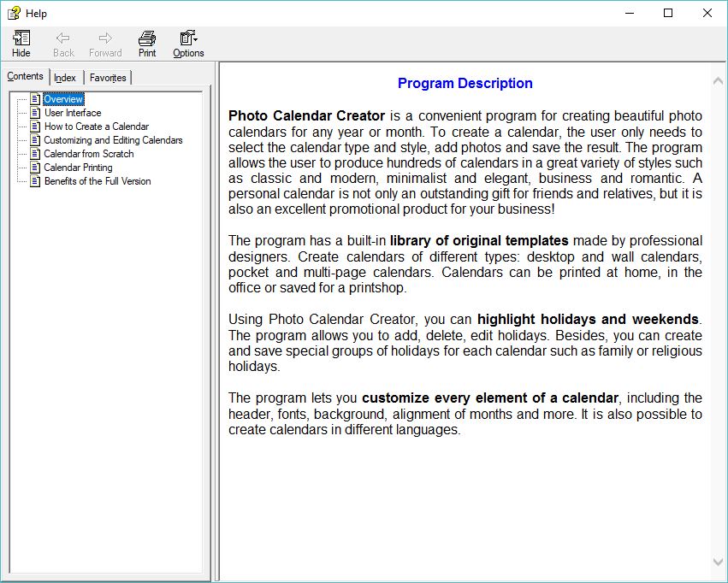Click the Forward arrow button
The width and height of the screenshot is (728, 583).
click(x=105, y=44)
